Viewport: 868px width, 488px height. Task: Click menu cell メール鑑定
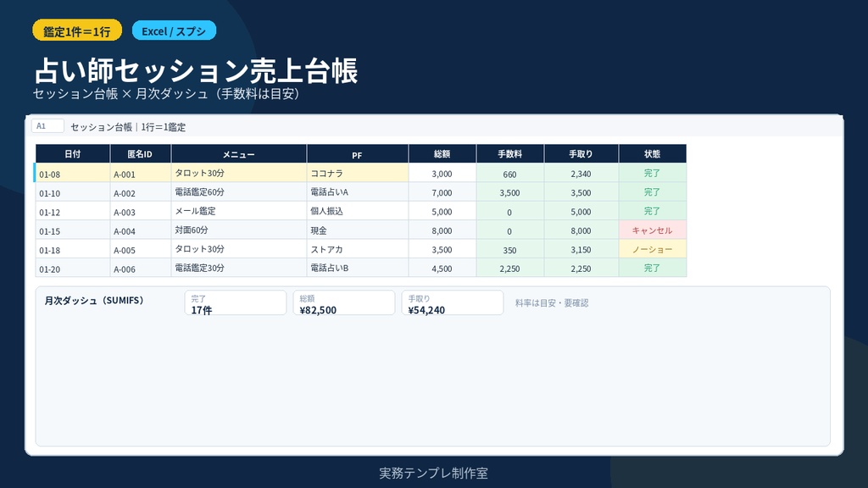point(238,211)
